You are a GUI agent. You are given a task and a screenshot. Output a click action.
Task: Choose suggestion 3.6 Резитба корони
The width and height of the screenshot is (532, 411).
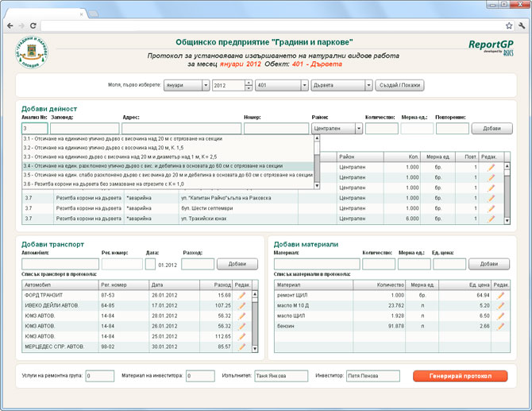point(168,184)
